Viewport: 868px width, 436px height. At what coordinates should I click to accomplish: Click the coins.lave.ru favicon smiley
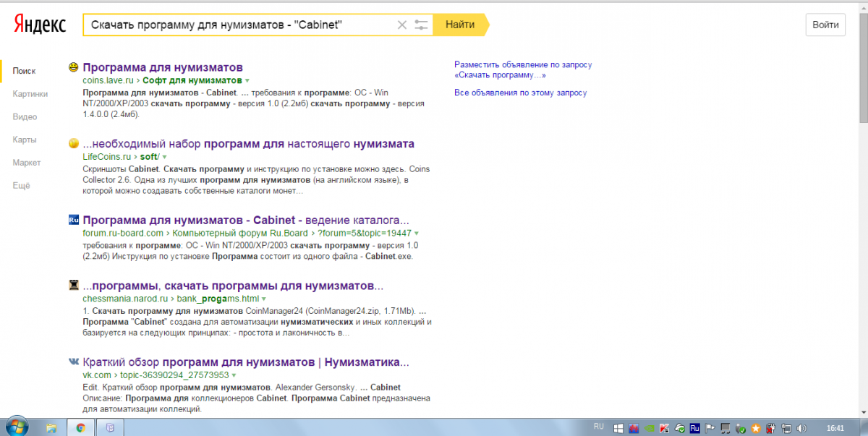point(74,67)
